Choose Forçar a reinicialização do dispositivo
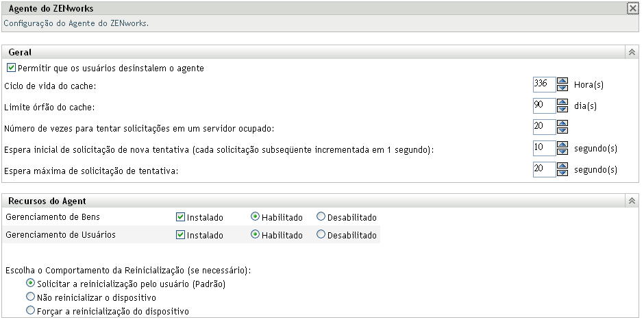 point(30,311)
